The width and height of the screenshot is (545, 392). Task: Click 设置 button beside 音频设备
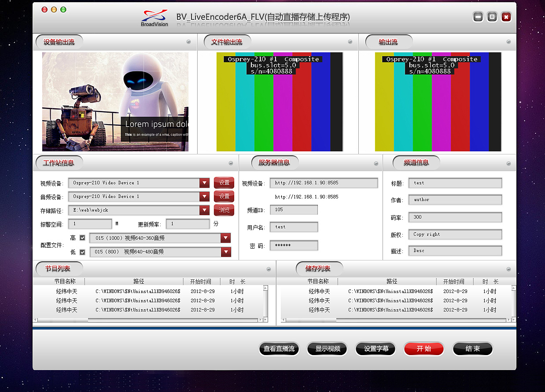point(224,196)
